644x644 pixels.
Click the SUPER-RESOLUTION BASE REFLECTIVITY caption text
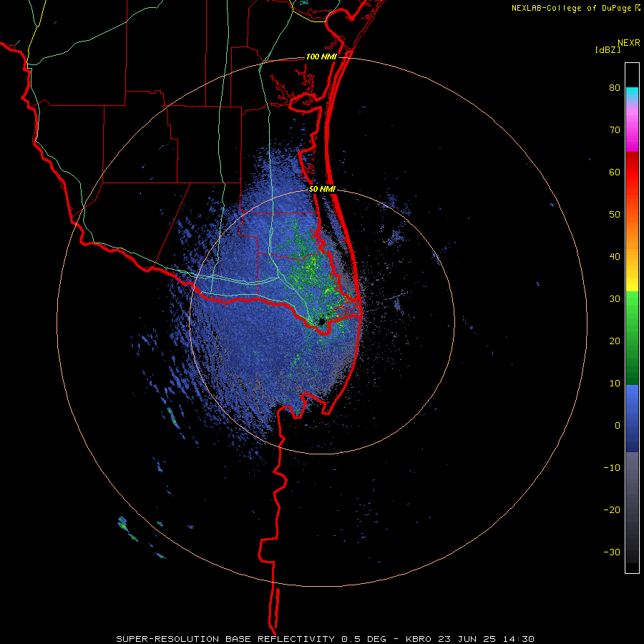coord(225,639)
